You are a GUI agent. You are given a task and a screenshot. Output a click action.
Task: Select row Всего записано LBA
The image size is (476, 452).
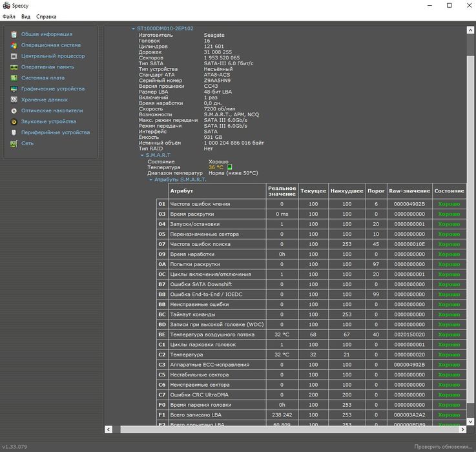pyautogui.click(x=311, y=415)
